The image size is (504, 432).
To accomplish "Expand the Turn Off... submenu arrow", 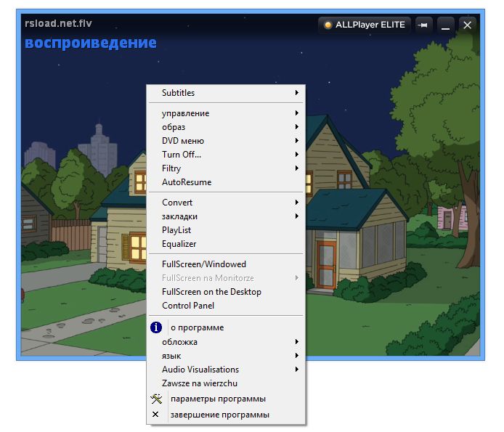I will [x=297, y=154].
